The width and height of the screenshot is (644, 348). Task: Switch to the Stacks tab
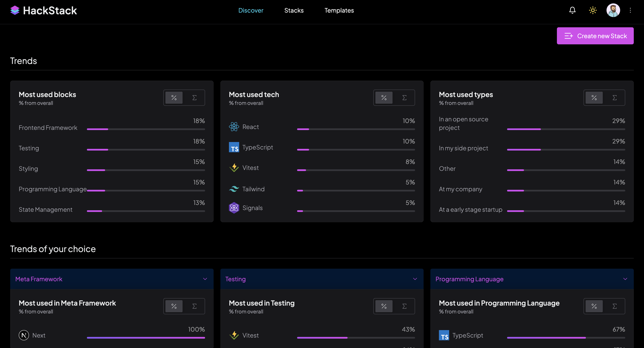pos(294,10)
